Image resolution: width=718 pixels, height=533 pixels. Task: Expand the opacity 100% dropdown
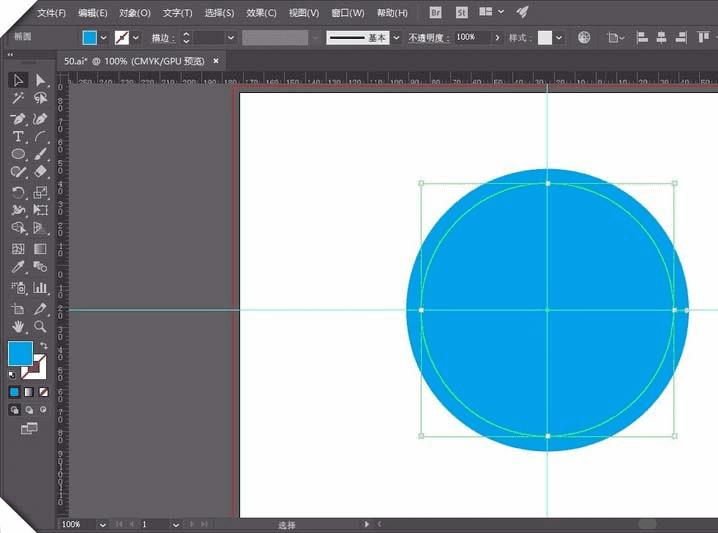click(x=496, y=37)
